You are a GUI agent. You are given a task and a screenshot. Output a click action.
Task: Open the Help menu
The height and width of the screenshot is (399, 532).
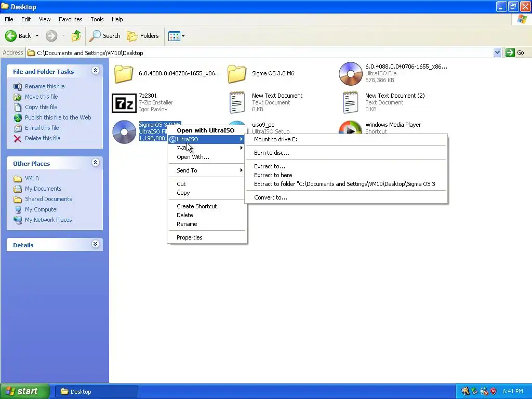(117, 19)
